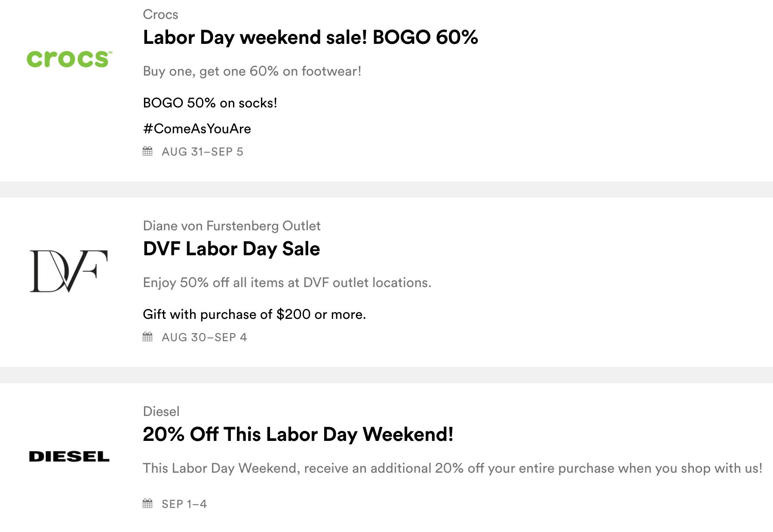This screenshot has height=532, width=773.
Task: Click the DVF logo image
Action: click(69, 271)
